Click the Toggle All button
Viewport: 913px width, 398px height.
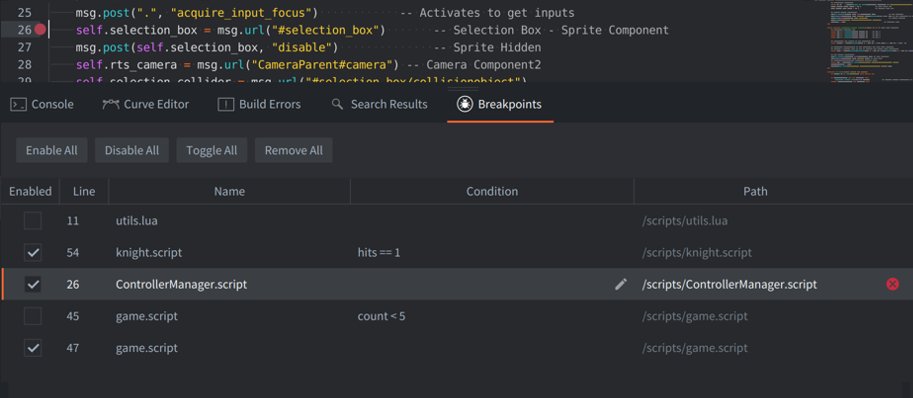click(211, 150)
